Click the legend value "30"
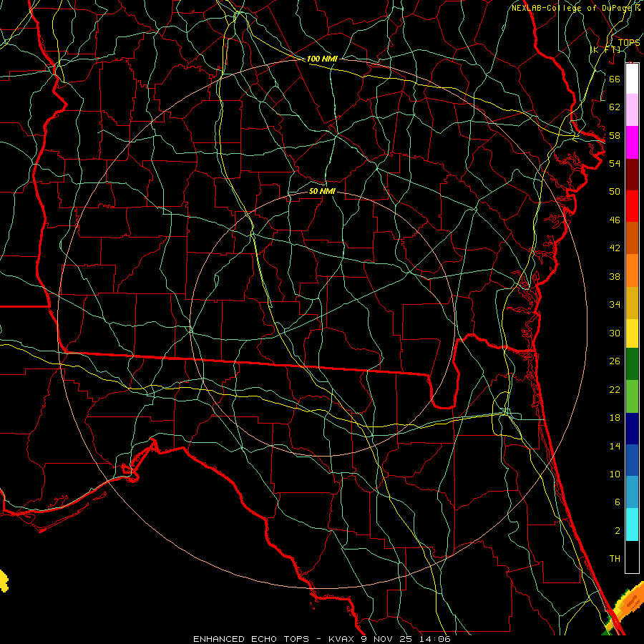 [x=615, y=333]
